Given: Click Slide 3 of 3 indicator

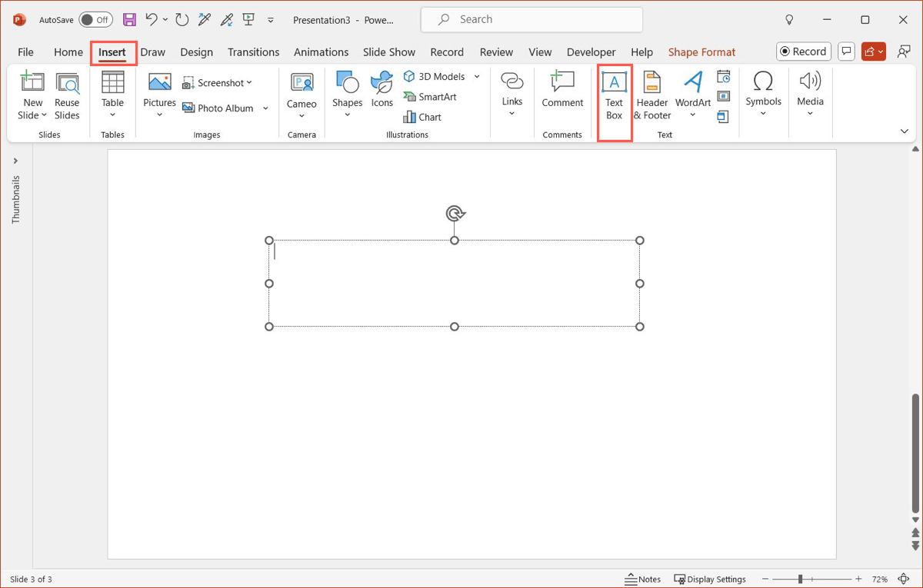Looking at the screenshot, I should tap(30, 579).
